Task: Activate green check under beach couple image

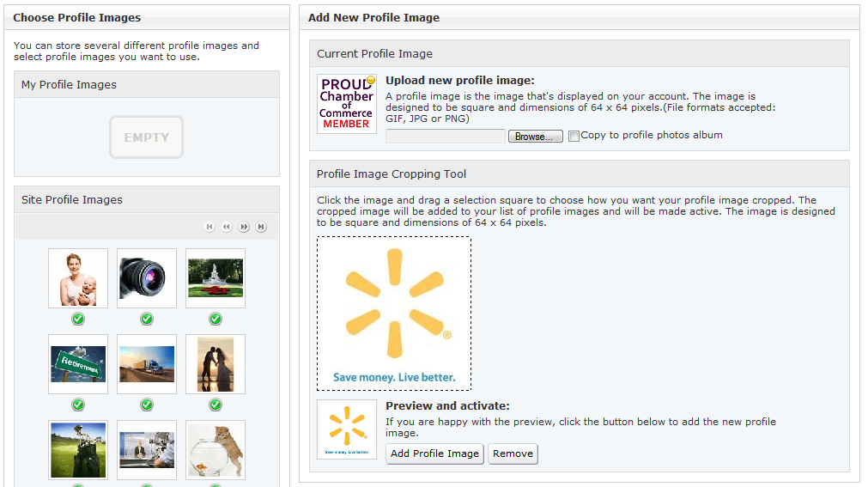Action: pos(215,405)
